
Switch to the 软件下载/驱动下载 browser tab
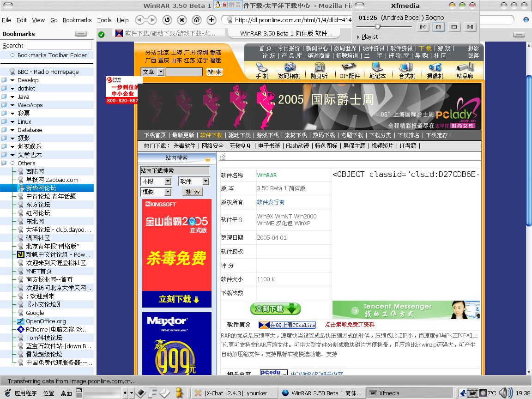(x=169, y=33)
